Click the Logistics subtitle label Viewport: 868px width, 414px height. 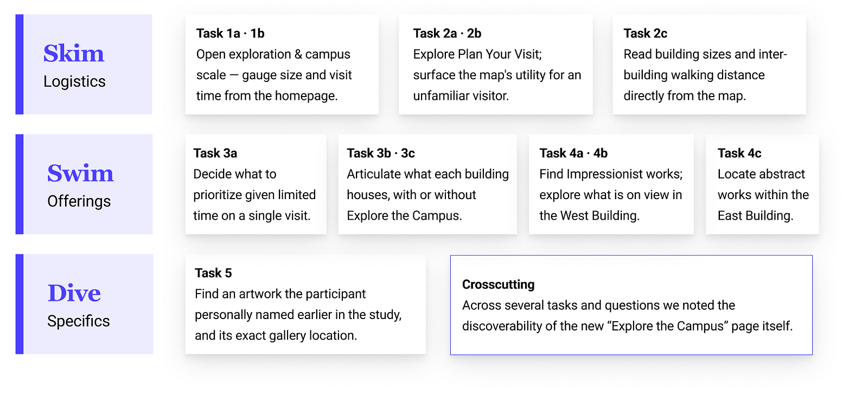pyautogui.click(x=74, y=81)
